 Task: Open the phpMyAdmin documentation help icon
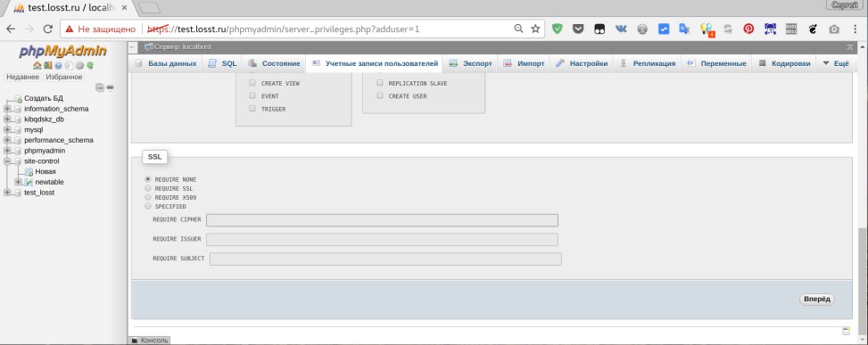(58, 66)
